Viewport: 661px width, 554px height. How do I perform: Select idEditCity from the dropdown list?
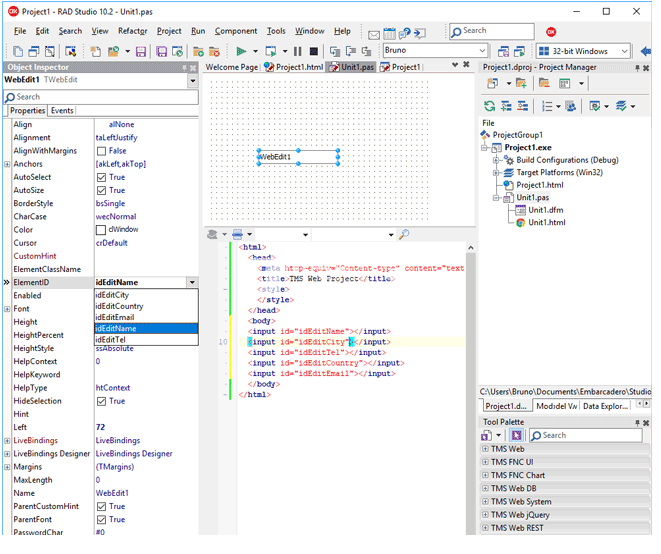146,295
